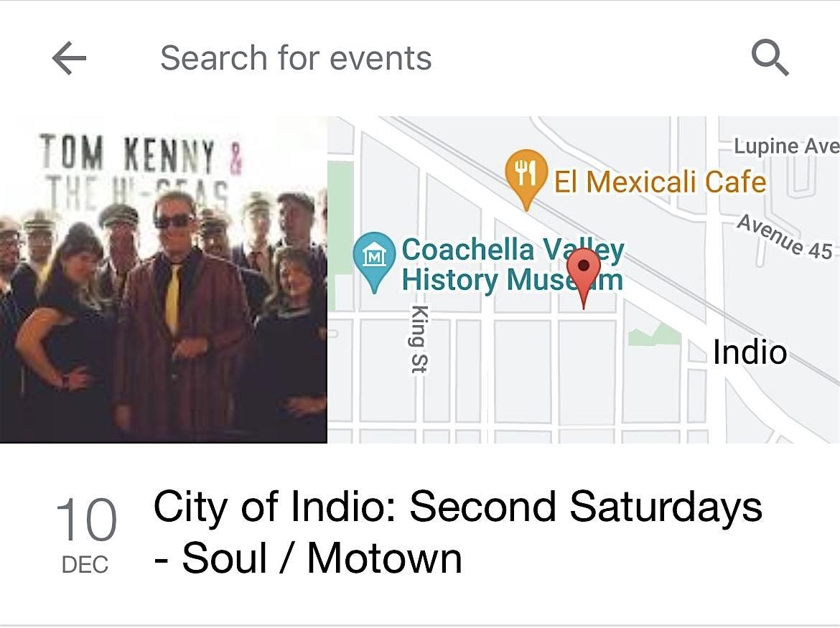Click the Coachella Valley History Museum marker icon
Image resolution: width=840 pixels, height=628 pixels.
tap(374, 256)
